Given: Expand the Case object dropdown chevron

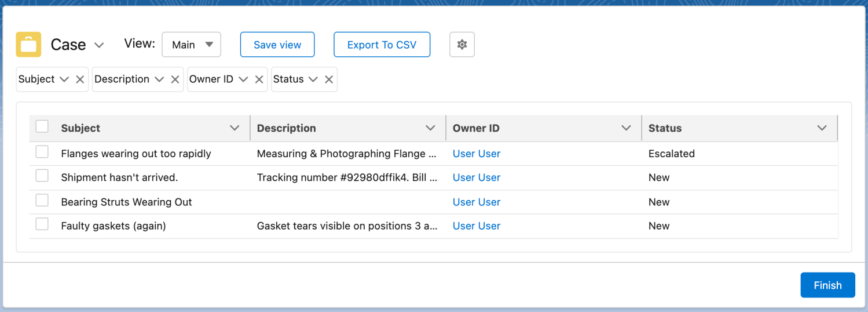Looking at the screenshot, I should 99,45.
